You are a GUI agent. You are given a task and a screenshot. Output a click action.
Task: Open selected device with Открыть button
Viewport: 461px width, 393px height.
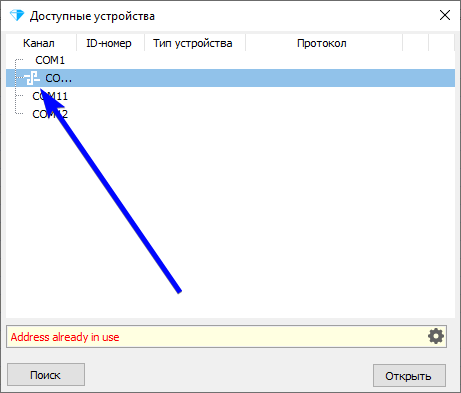409,376
